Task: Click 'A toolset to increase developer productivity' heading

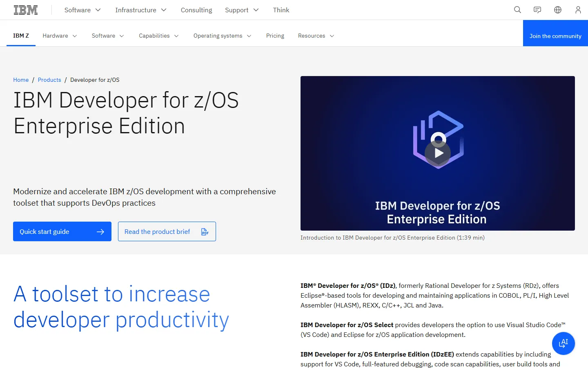Action: 121,307
